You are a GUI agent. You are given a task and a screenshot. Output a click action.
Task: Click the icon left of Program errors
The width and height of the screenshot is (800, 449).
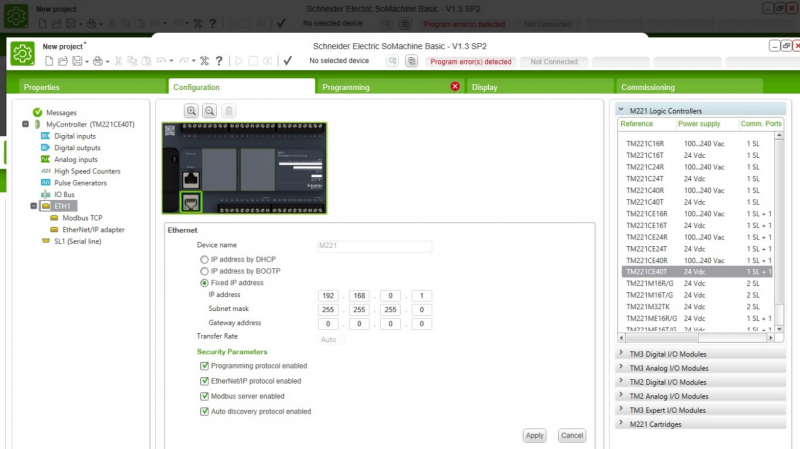click(x=411, y=61)
